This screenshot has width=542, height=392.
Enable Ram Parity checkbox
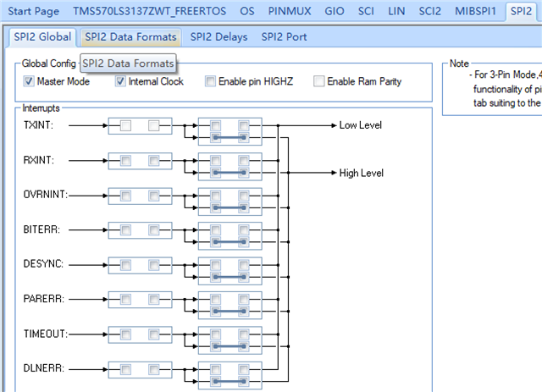coord(318,81)
